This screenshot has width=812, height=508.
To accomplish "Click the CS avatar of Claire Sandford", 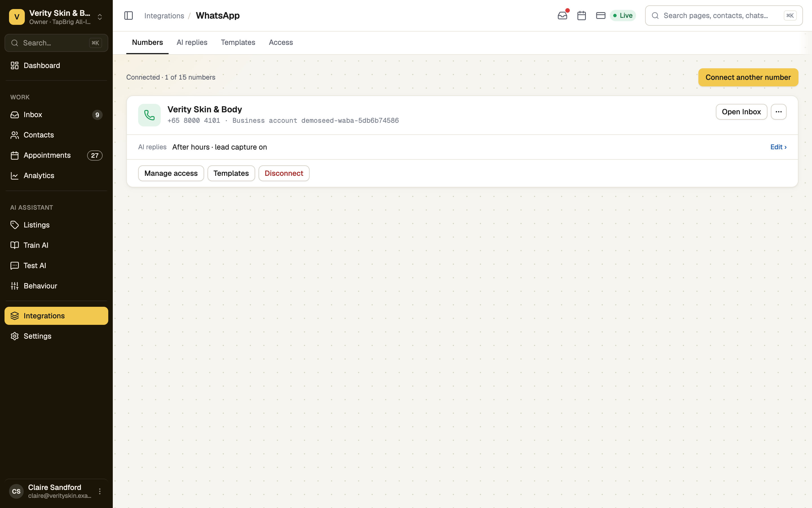I will (x=16, y=491).
